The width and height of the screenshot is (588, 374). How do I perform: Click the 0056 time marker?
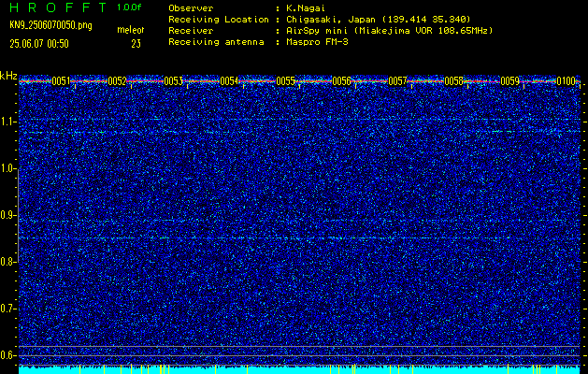341,81
